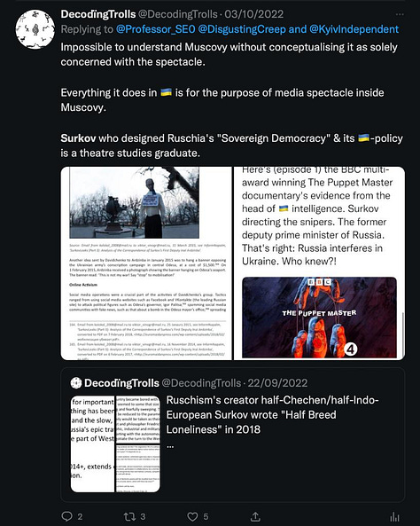Open the @KyivIndependent mention link
This screenshot has height=526, width=420.
point(354,29)
